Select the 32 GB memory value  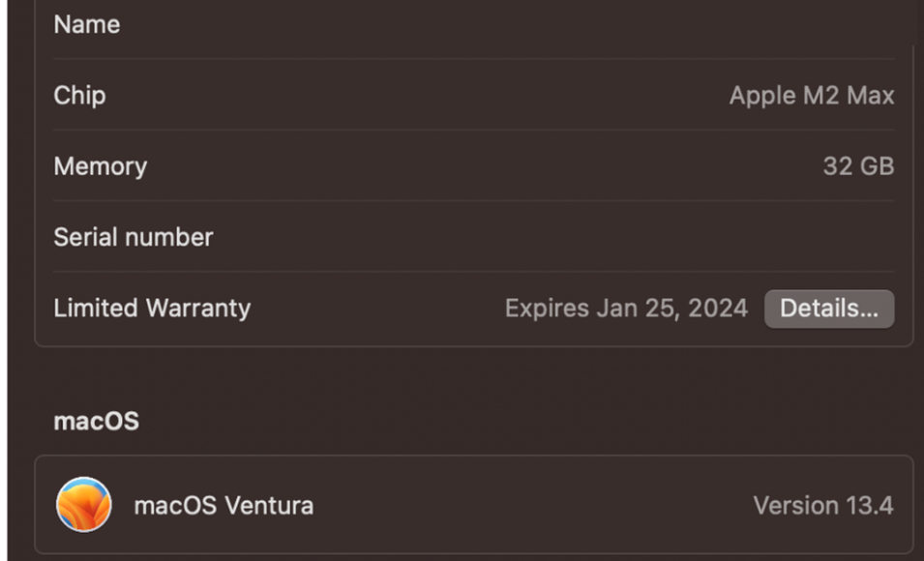tap(857, 166)
